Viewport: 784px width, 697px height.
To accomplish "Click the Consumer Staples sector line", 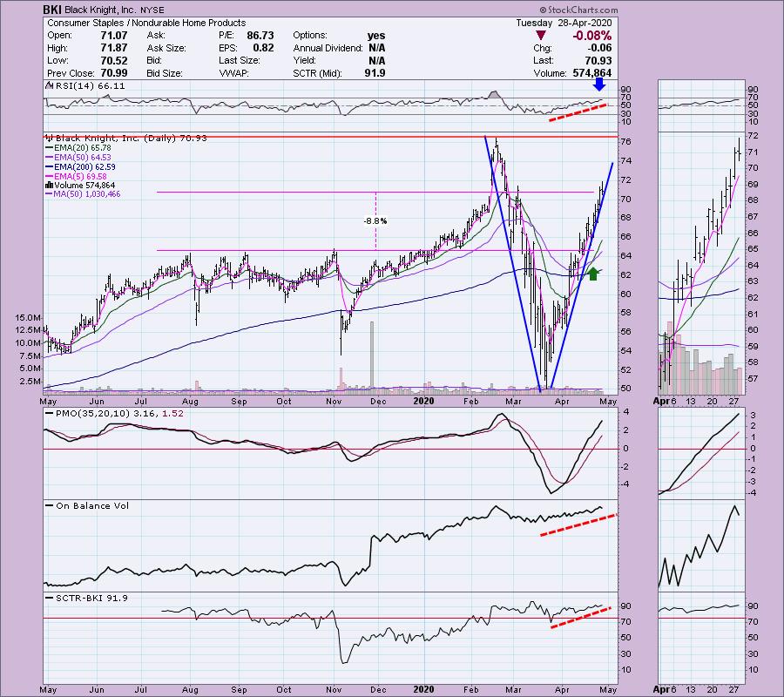I will [146, 23].
